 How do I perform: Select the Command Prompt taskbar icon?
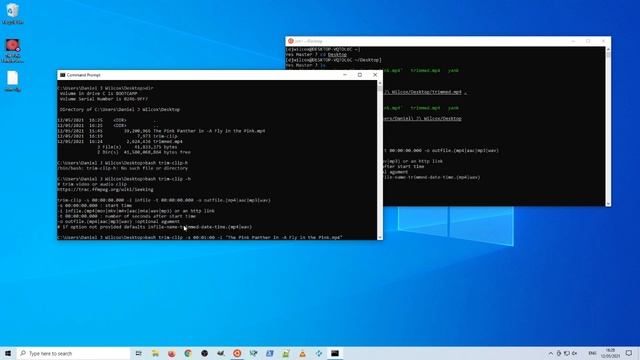[x=335, y=353]
